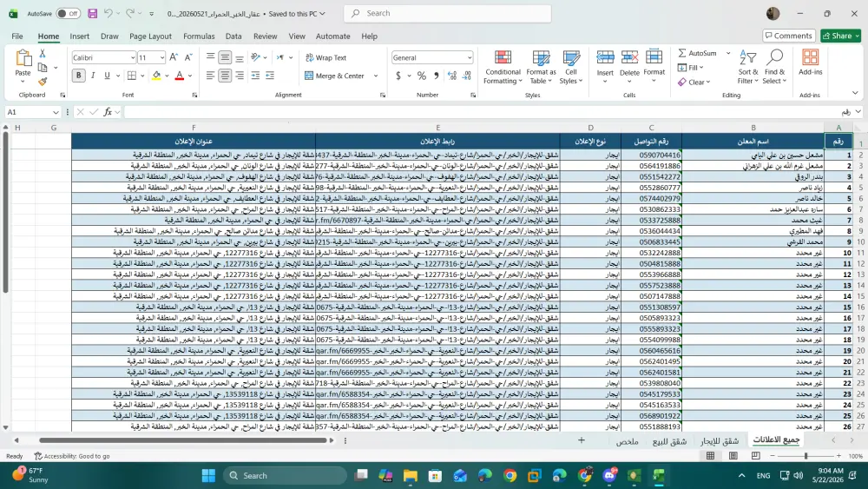Click the Align Right icon
868x489 pixels.
240,76
